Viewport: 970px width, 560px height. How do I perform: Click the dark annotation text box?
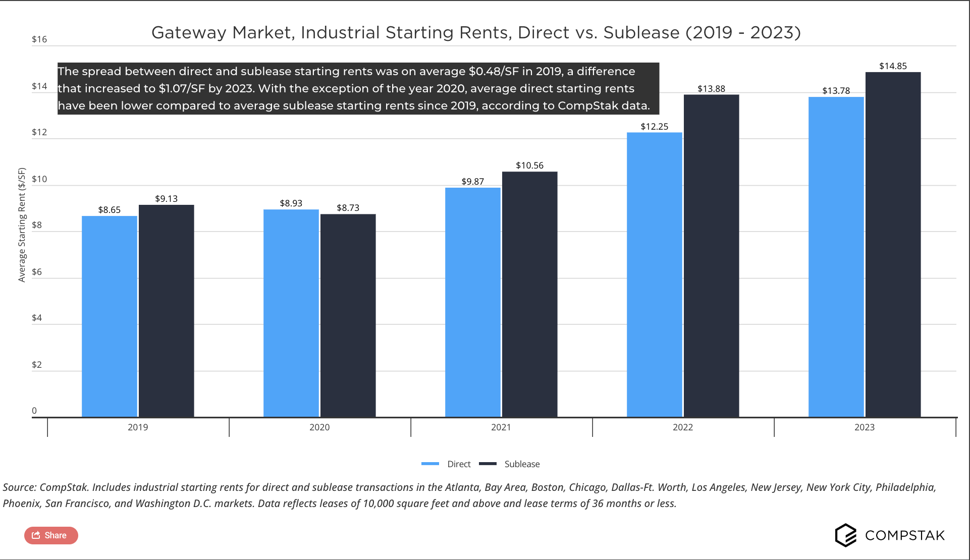coord(358,88)
